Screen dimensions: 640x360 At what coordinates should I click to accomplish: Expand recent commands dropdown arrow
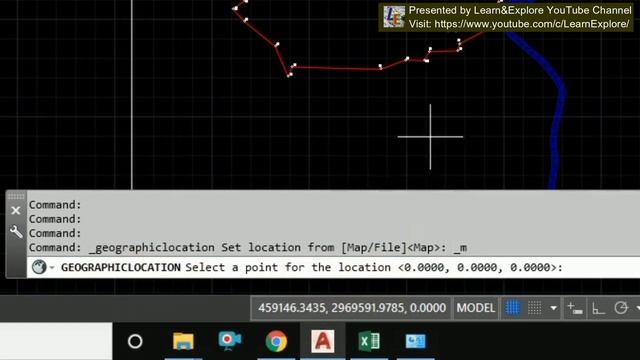pos(52,268)
